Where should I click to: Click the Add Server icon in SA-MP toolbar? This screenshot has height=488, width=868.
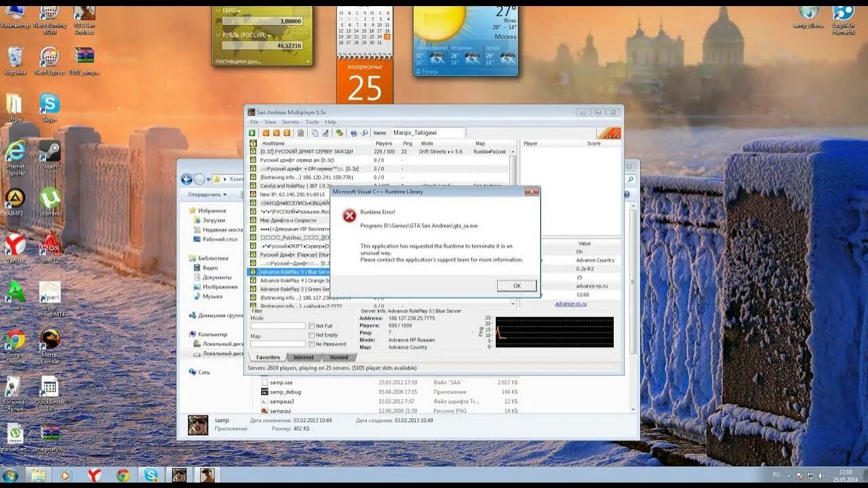266,133
